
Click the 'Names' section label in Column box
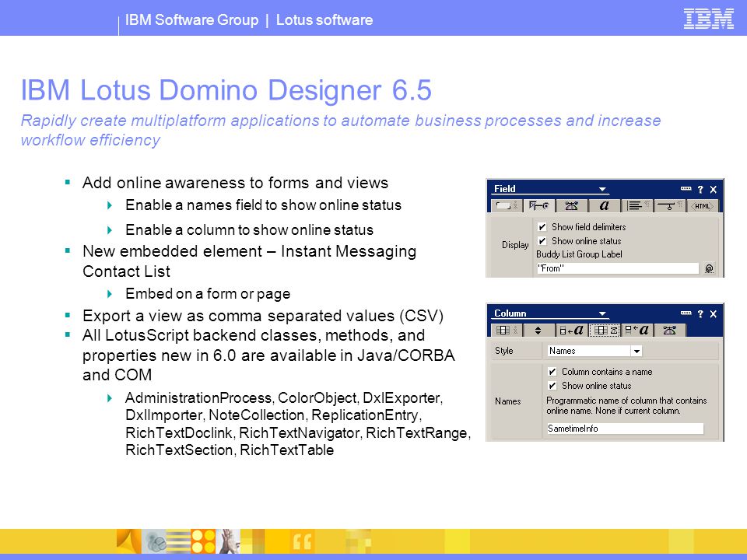point(508,401)
